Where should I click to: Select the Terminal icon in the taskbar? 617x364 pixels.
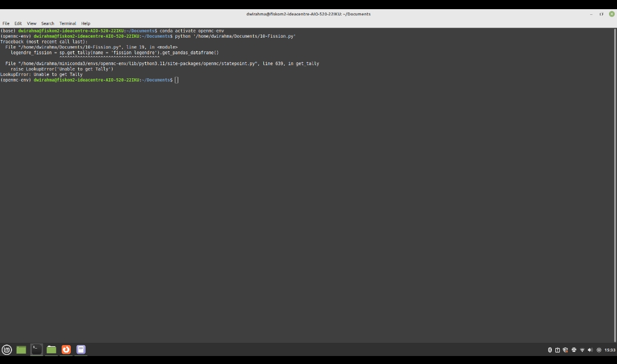(x=36, y=350)
